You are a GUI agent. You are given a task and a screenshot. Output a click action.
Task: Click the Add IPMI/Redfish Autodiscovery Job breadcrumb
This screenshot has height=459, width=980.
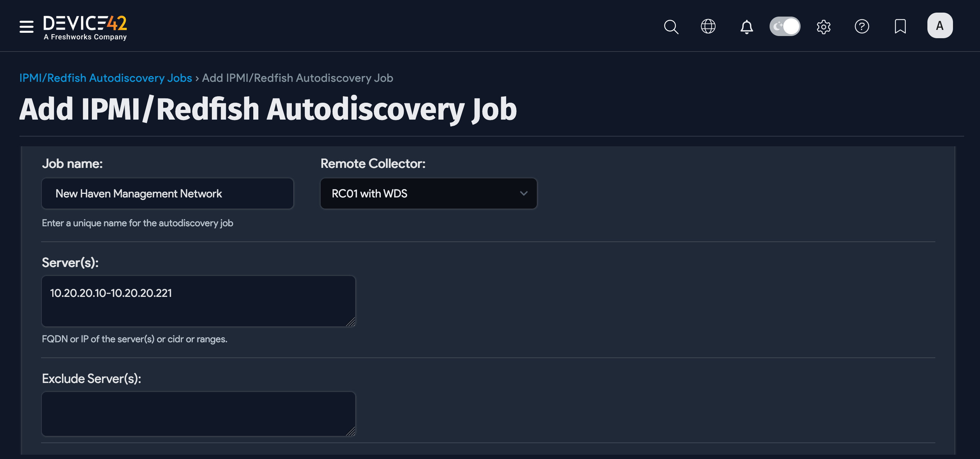(297, 77)
